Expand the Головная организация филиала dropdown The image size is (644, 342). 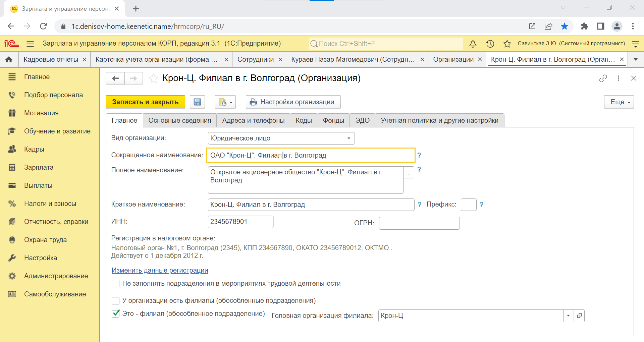[568, 316]
